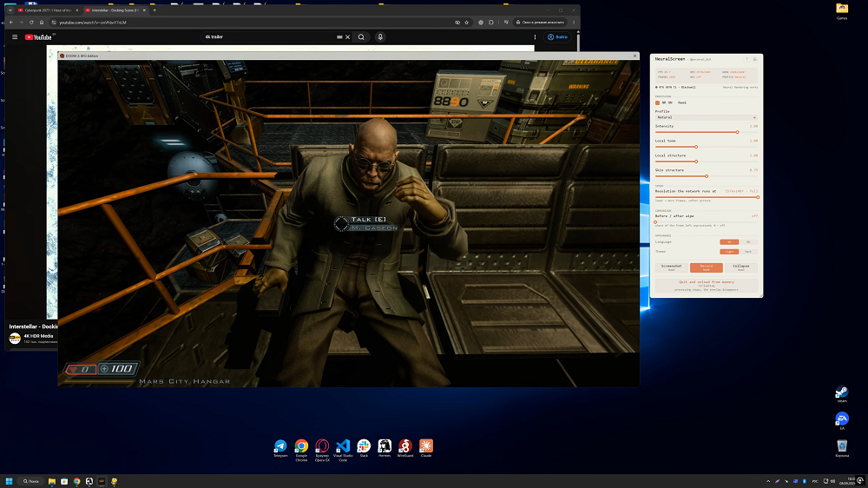
Task: Click the Skin structure slider
Action: tap(707, 176)
